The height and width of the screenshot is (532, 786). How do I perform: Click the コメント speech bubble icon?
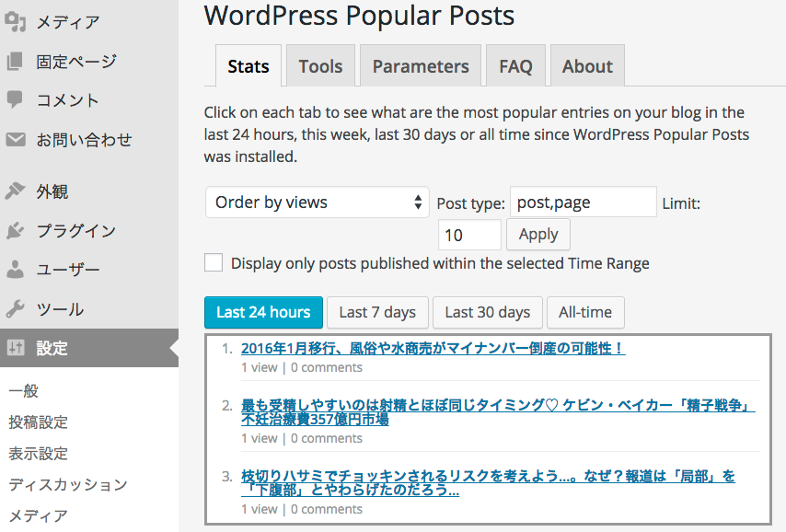point(15,99)
